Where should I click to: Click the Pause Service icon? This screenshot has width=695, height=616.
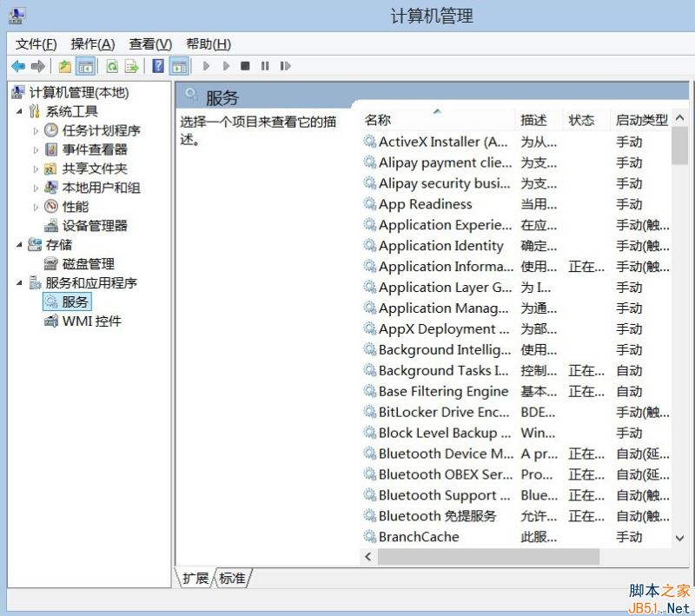click(x=265, y=66)
